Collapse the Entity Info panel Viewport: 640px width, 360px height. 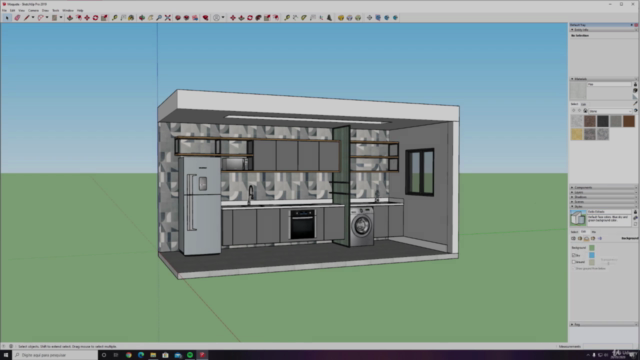click(x=603, y=30)
